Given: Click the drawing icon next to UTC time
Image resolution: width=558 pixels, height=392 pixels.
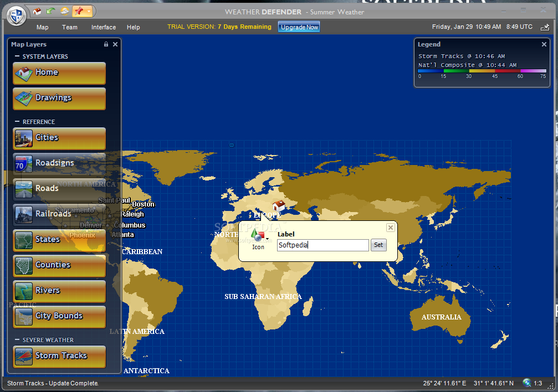Looking at the screenshot, I should 545,27.
